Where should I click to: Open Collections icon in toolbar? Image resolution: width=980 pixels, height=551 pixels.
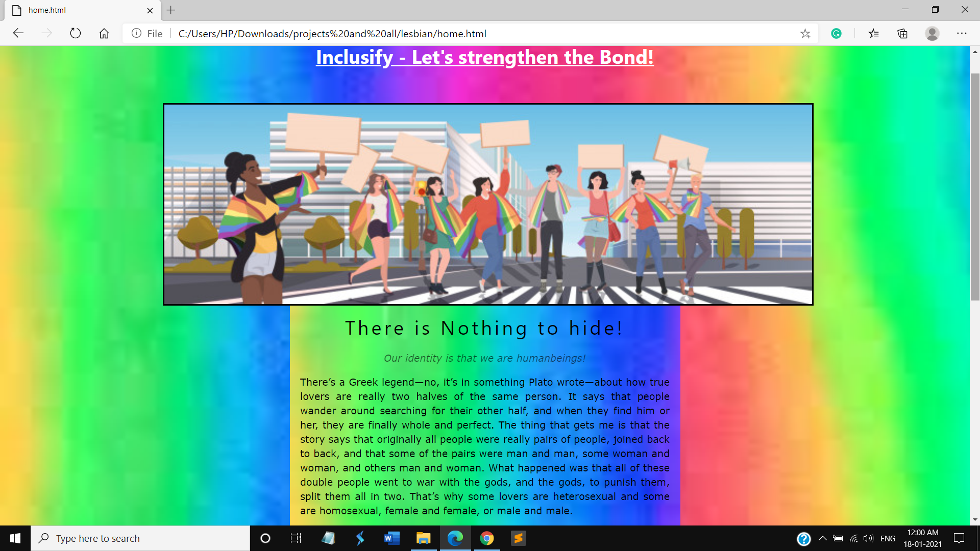902,34
